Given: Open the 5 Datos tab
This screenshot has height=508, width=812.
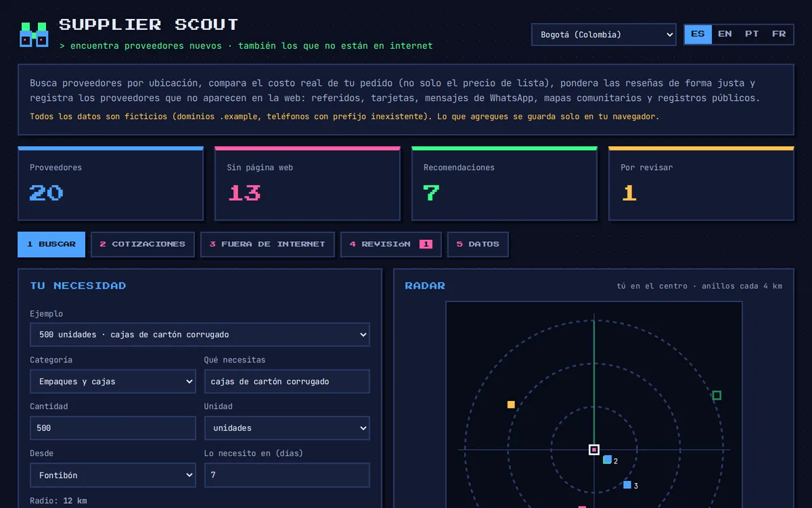Looking at the screenshot, I should pyautogui.click(x=478, y=245).
